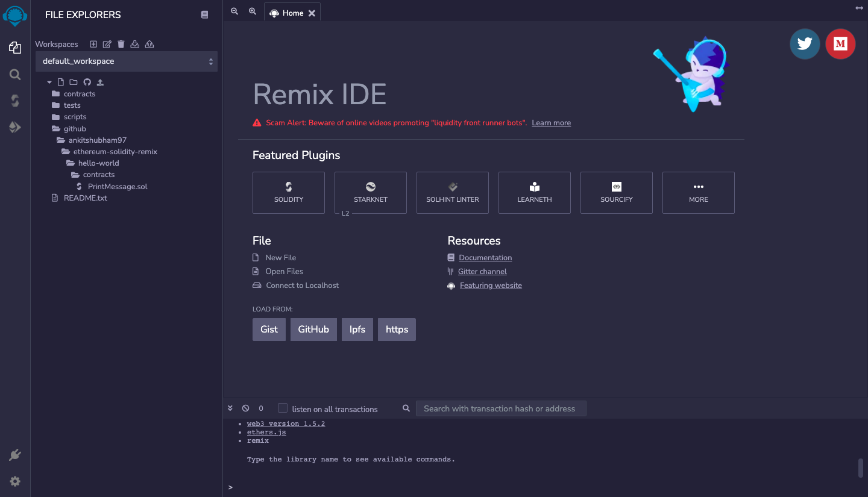
Task: Enable listen on all transactions checkbox
Action: pyautogui.click(x=283, y=408)
